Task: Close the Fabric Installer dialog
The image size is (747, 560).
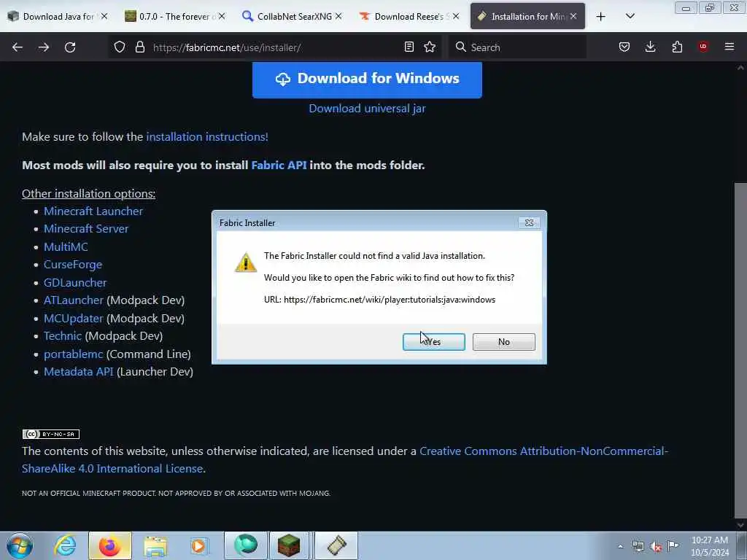Action: click(529, 222)
